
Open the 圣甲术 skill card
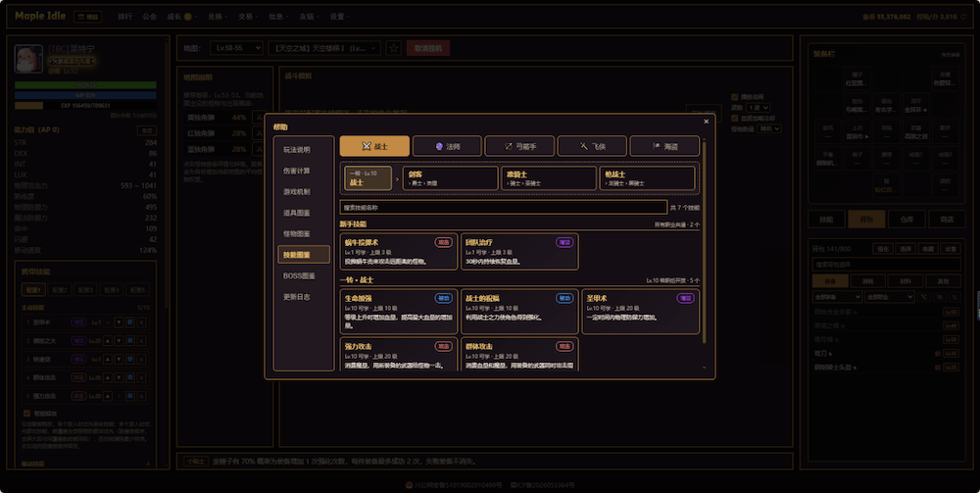pos(641,311)
